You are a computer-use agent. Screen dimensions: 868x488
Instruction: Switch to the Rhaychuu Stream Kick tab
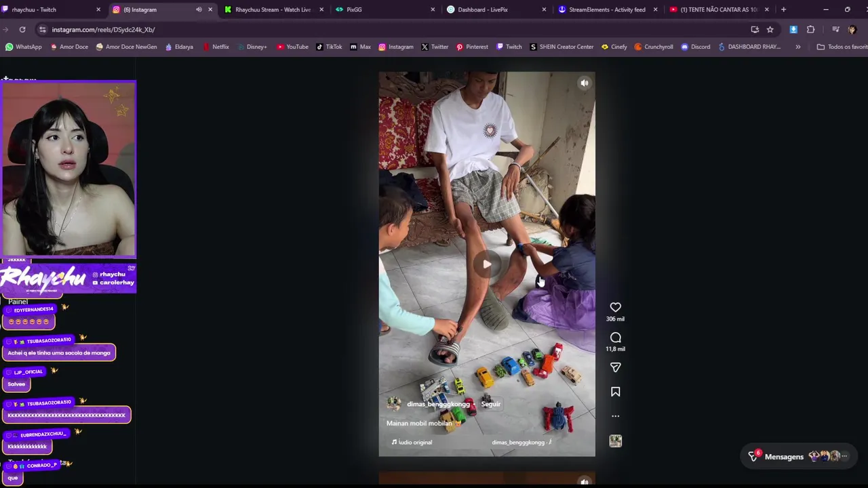(x=273, y=9)
